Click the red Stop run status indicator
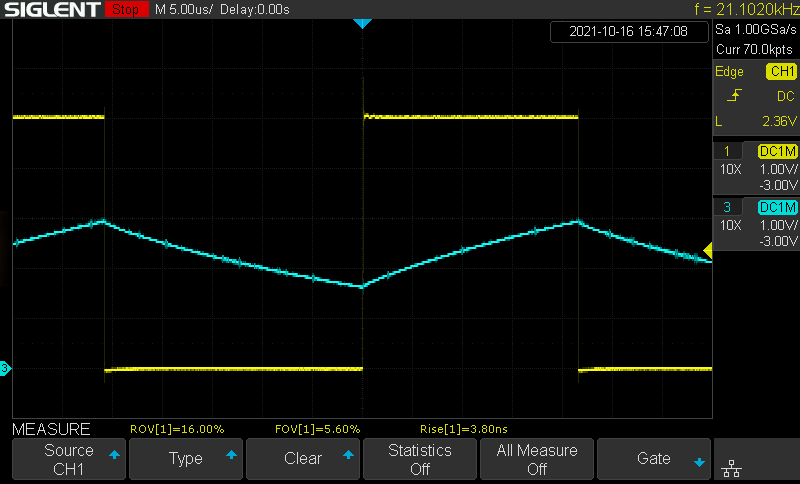The image size is (800, 484). [x=126, y=9]
